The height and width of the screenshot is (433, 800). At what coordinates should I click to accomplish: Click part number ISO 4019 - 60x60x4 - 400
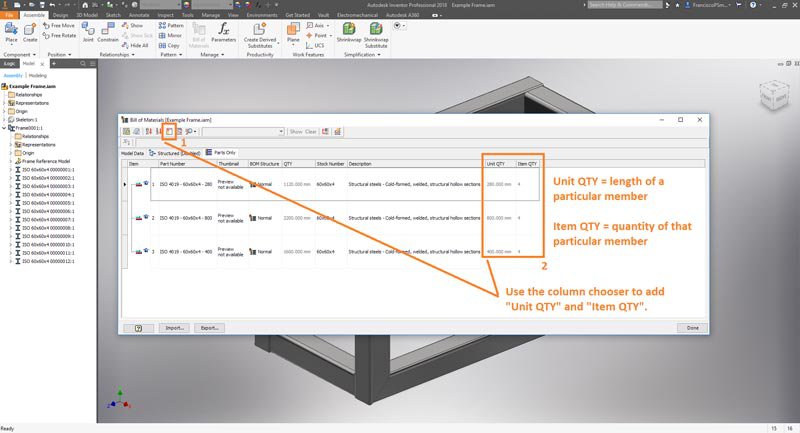pos(186,252)
